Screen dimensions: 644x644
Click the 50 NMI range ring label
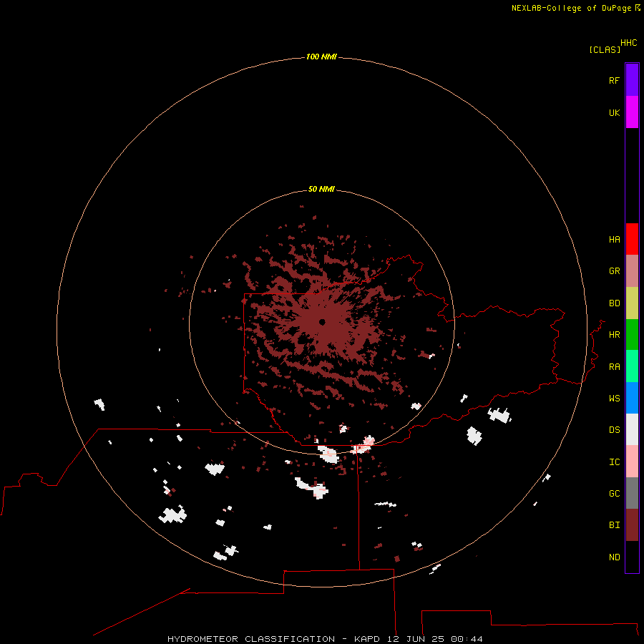click(x=321, y=189)
